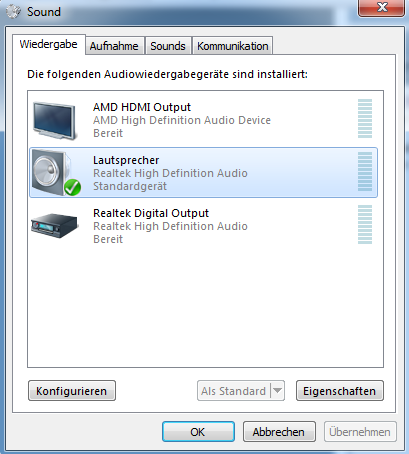The width and height of the screenshot is (409, 454).
Task: Click the Lautsprecher volume level meter
Action: (365, 172)
